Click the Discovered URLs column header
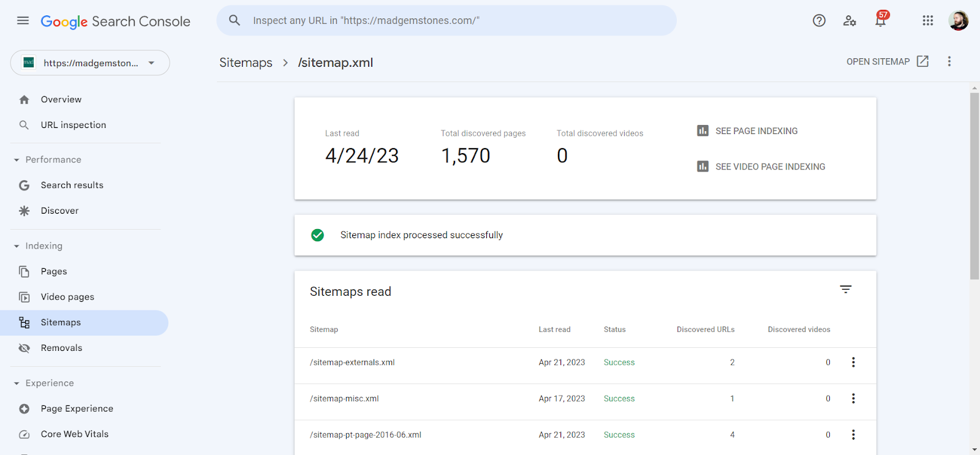The width and height of the screenshot is (980, 455). pos(706,329)
